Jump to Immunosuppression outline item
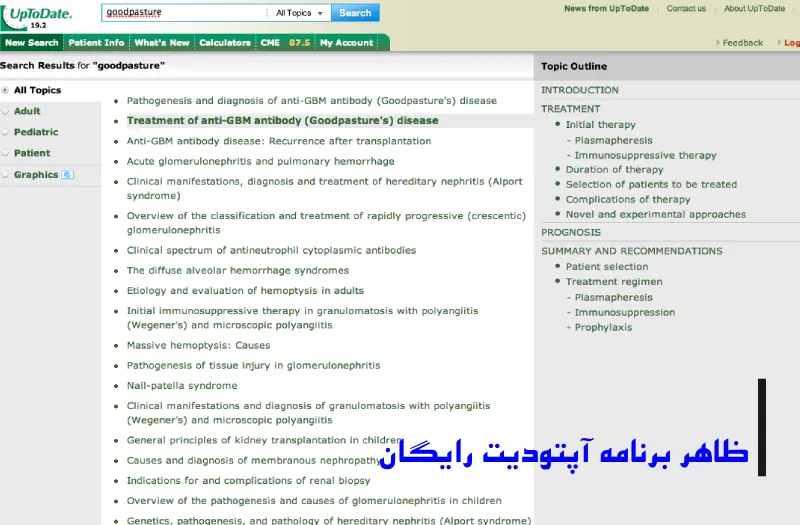The width and height of the screenshot is (800, 525). [x=624, y=312]
